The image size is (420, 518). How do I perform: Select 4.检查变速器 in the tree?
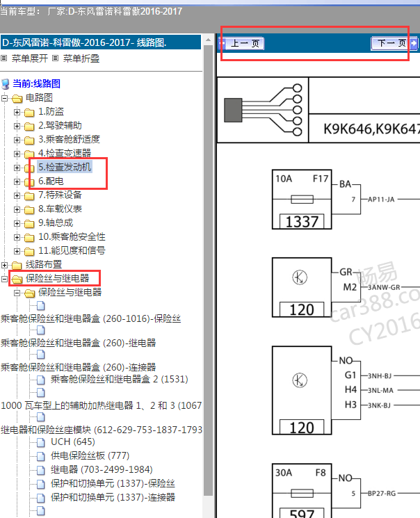(65, 153)
